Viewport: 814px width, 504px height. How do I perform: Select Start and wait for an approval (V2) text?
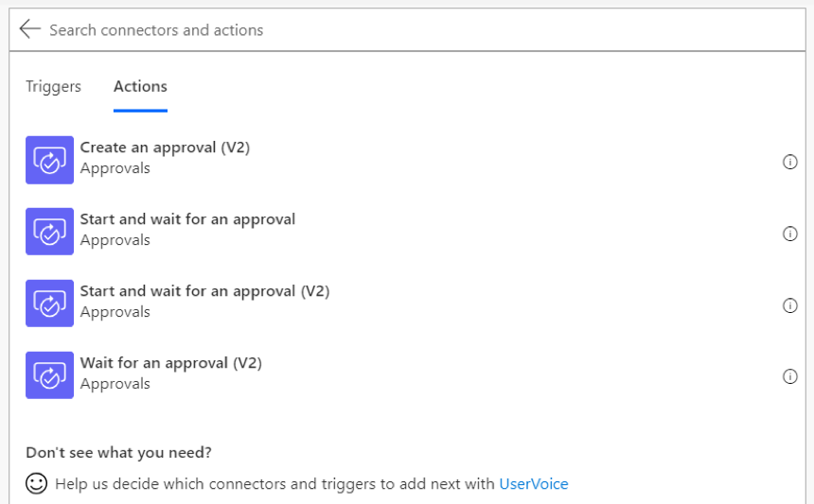point(204,291)
